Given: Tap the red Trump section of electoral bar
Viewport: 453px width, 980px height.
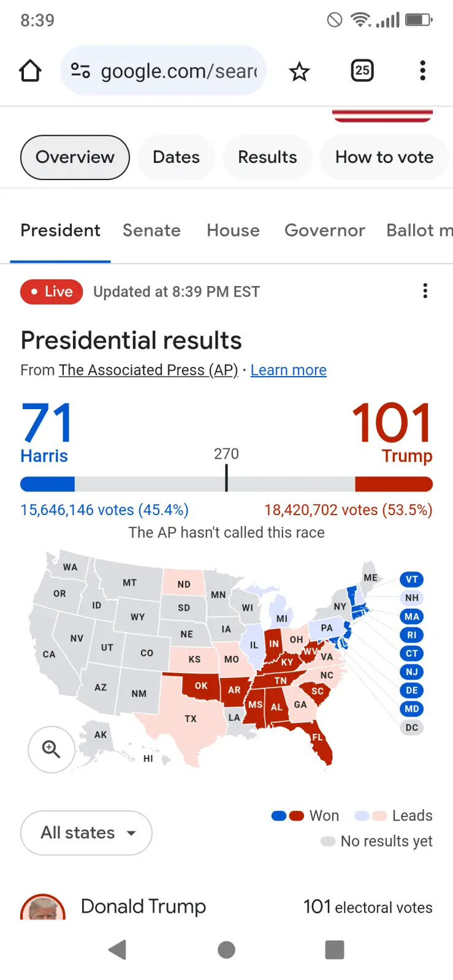Looking at the screenshot, I should (394, 484).
